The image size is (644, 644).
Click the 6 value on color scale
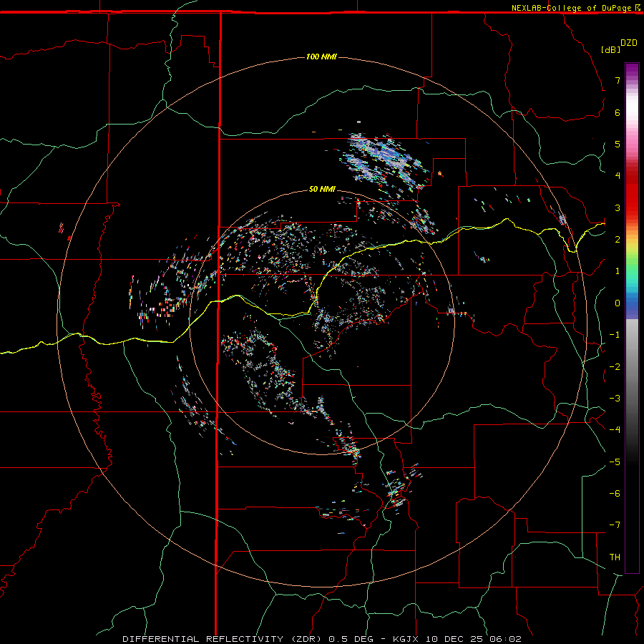pyautogui.click(x=618, y=112)
